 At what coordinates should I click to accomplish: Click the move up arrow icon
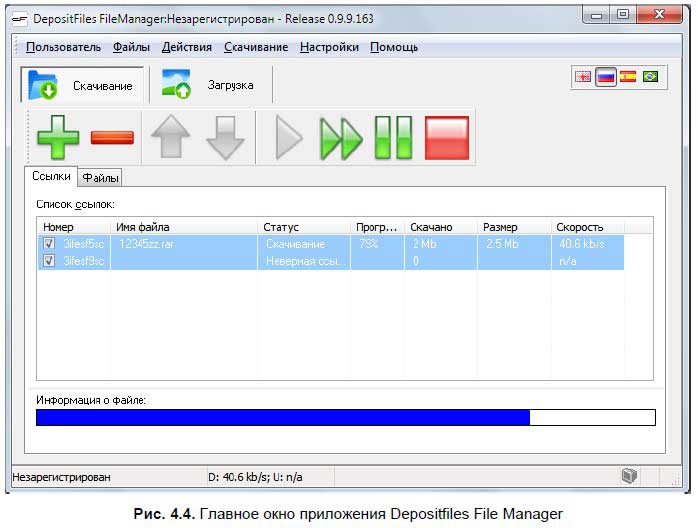[x=170, y=138]
